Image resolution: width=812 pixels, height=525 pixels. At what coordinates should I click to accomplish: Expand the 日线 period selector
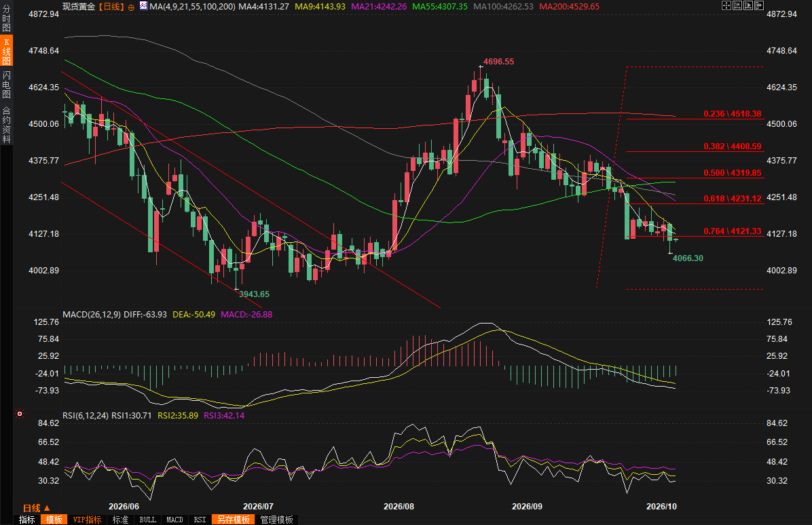pyautogui.click(x=36, y=508)
